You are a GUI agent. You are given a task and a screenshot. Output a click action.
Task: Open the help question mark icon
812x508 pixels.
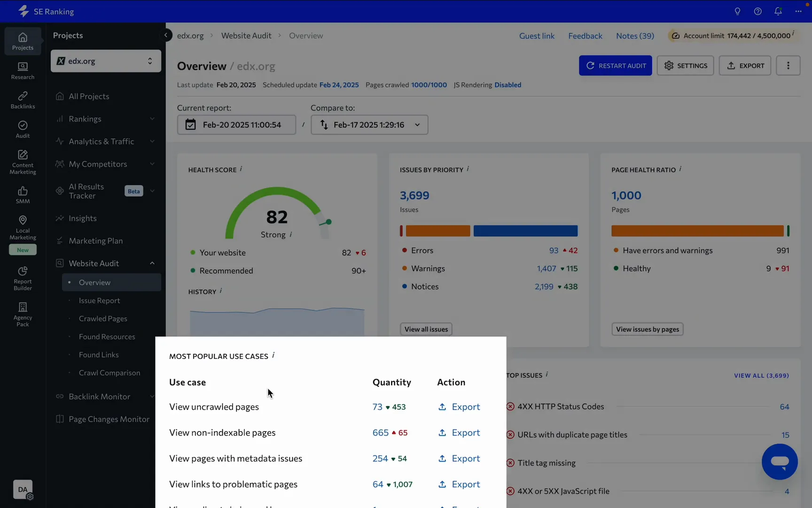pos(757,11)
